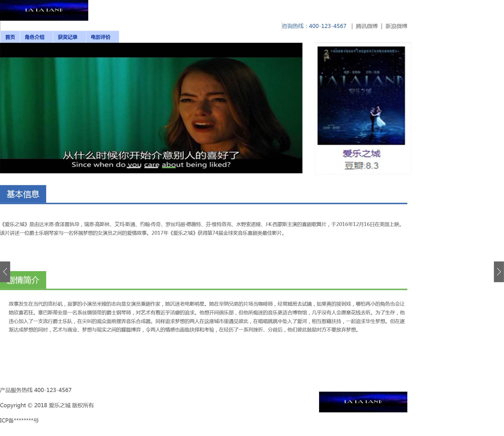Open the 新浪微博 link
The height and width of the screenshot is (436, 504).
click(396, 26)
